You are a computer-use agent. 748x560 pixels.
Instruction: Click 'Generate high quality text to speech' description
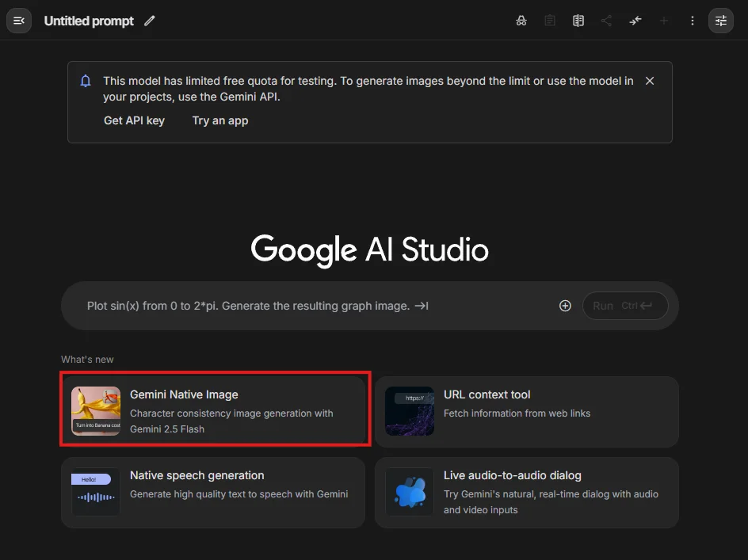239,494
